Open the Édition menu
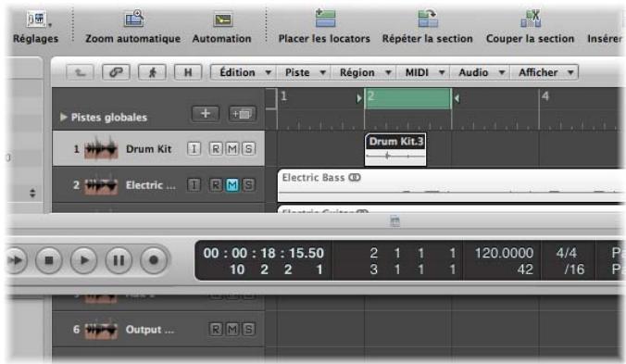 pos(244,72)
